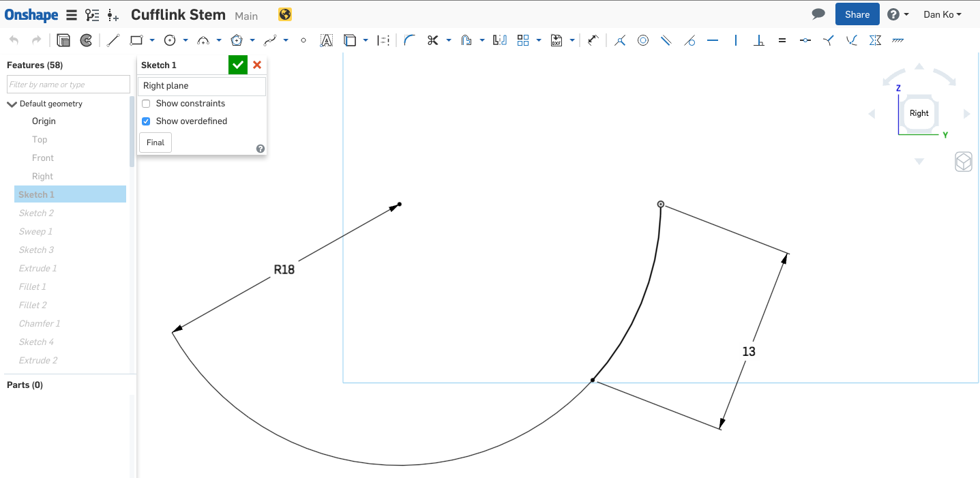Screen dimensions: 980x478
Task: Open the Onshape hamburger menu
Action: 72,15
